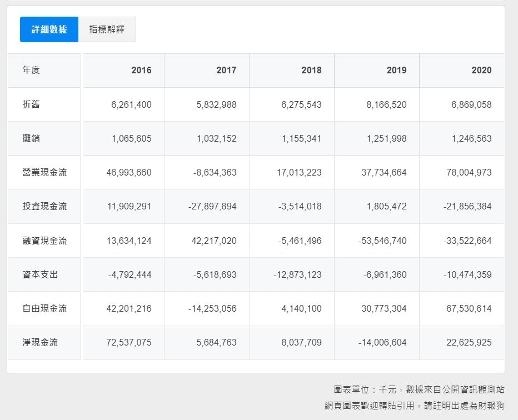Click the 2018 column header

[311, 70]
